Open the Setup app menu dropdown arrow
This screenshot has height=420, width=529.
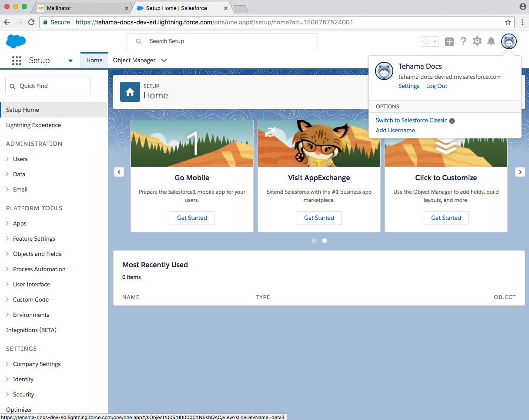click(70, 61)
